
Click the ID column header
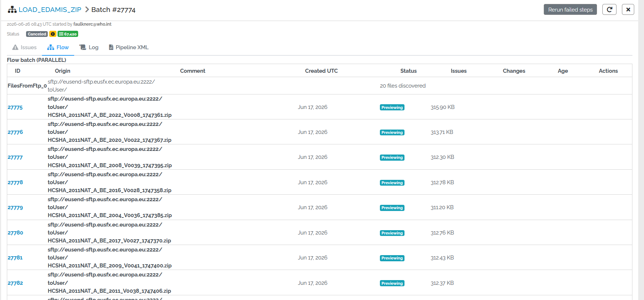point(17,71)
